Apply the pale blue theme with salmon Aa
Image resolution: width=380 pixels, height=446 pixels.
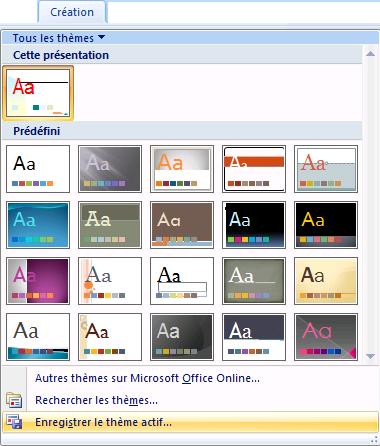coord(326,169)
